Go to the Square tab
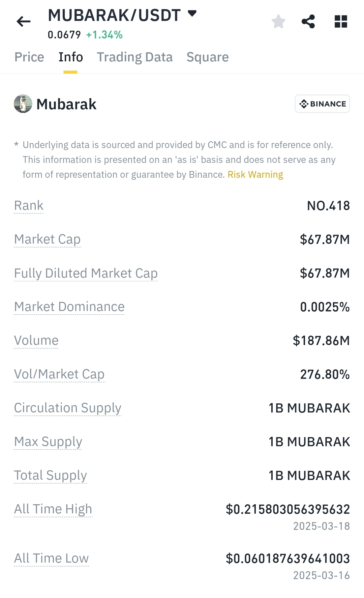Image resolution: width=364 pixels, height=598 pixels. (208, 57)
